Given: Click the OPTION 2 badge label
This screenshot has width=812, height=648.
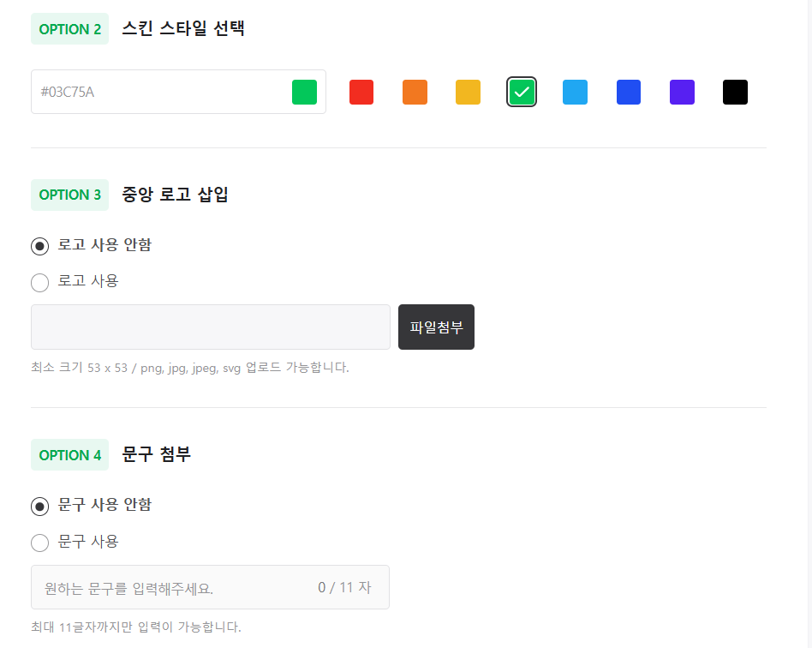Looking at the screenshot, I should click(x=69, y=28).
